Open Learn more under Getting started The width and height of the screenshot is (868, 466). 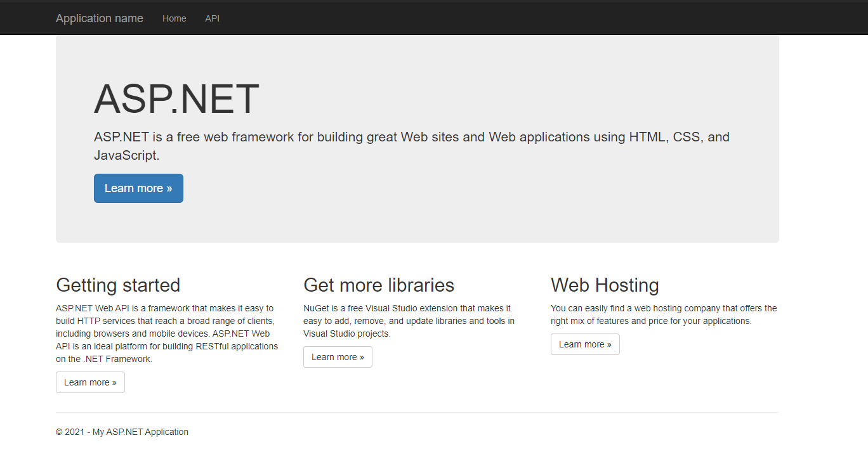click(x=90, y=382)
